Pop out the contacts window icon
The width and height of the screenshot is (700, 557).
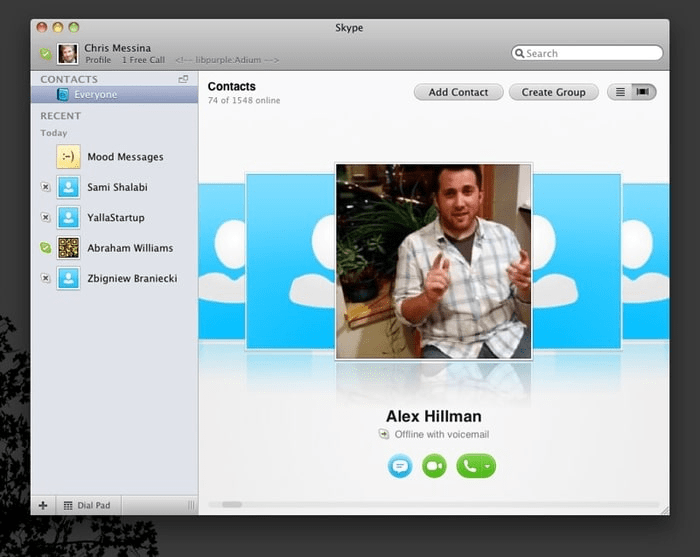click(x=183, y=79)
